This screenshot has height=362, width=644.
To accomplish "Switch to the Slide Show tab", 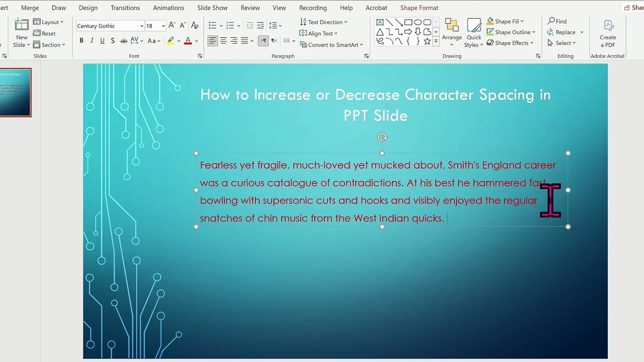I will 212,8.
